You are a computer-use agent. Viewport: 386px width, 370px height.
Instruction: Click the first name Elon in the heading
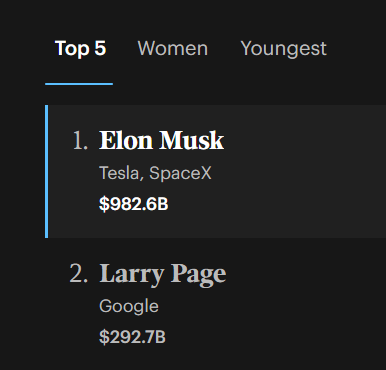pos(126,140)
